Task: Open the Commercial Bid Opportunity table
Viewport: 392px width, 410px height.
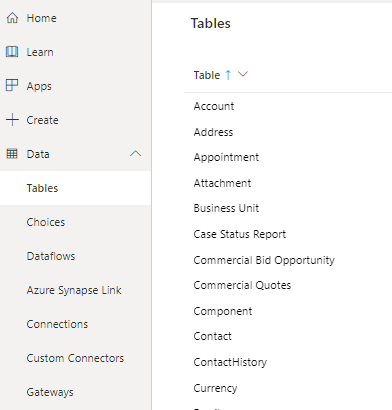Action: 264,260
